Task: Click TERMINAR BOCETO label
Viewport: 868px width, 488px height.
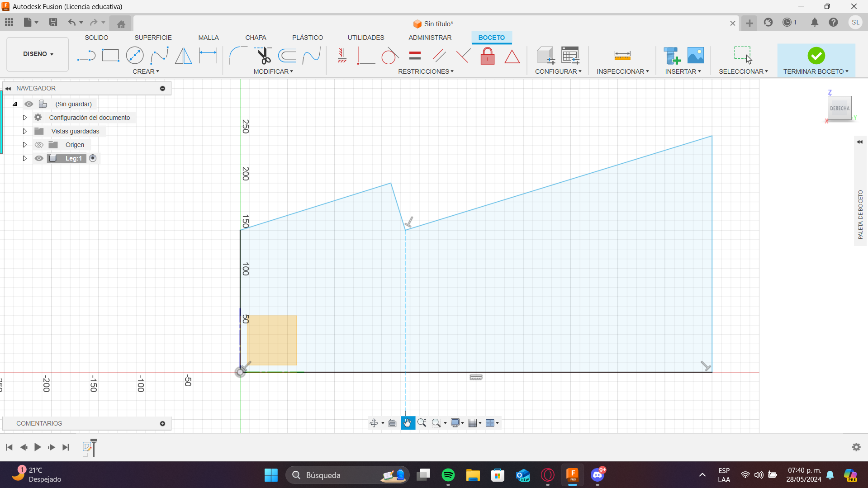Action: pos(816,71)
